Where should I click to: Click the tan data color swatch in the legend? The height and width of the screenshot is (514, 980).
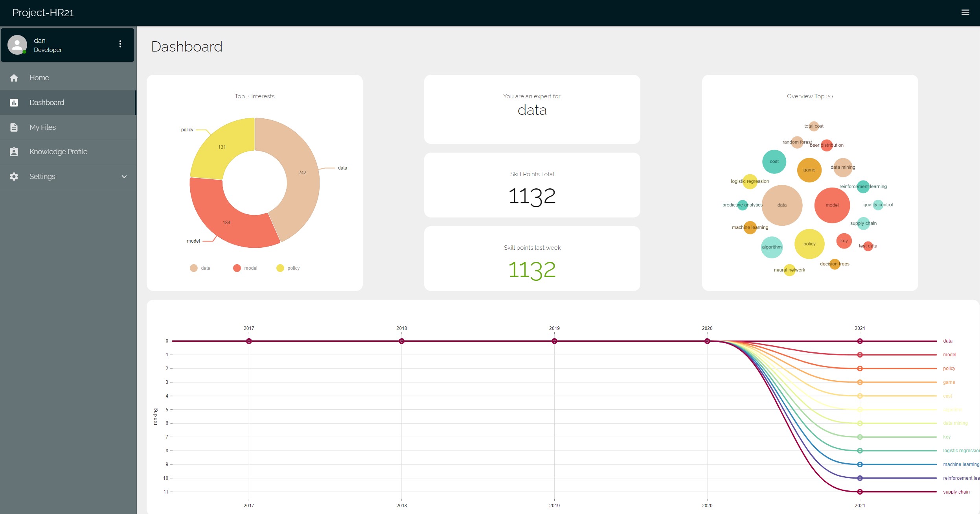coord(193,268)
